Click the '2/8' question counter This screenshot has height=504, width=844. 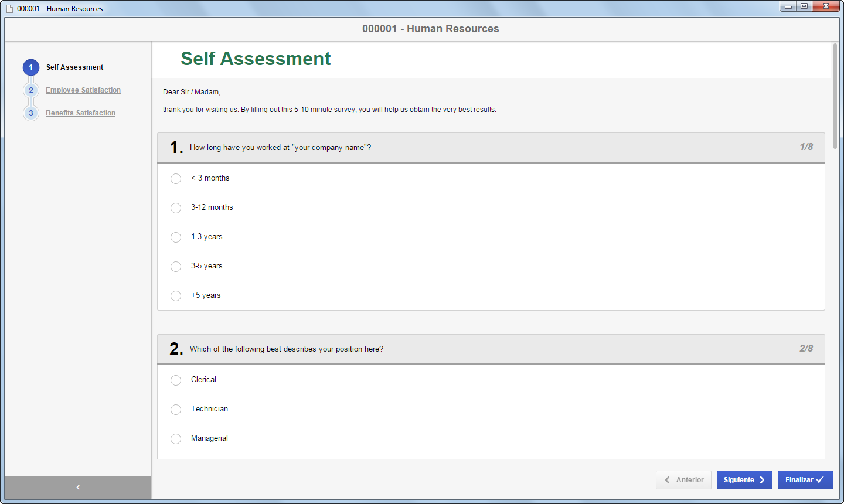pos(806,348)
